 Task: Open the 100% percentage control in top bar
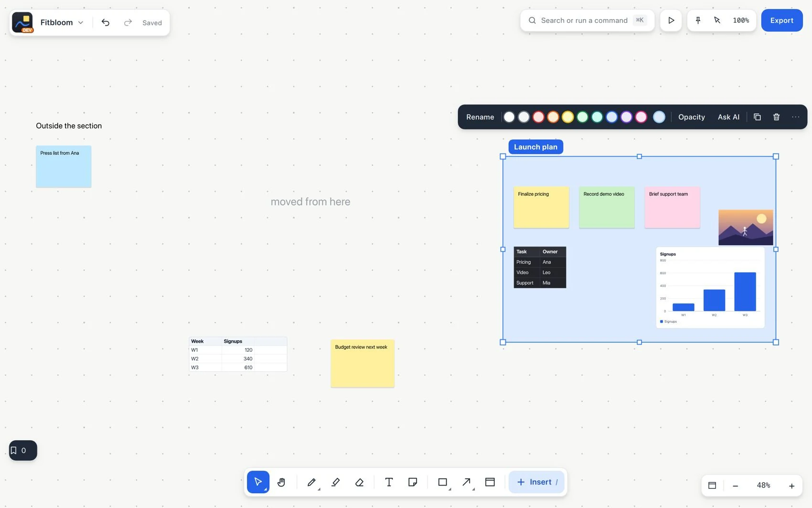[741, 21]
